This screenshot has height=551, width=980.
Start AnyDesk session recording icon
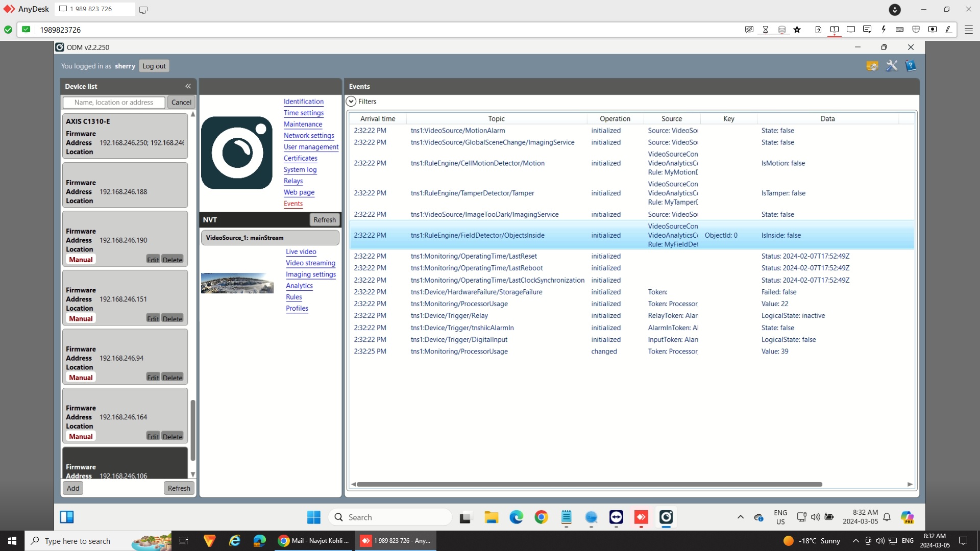(x=933, y=30)
